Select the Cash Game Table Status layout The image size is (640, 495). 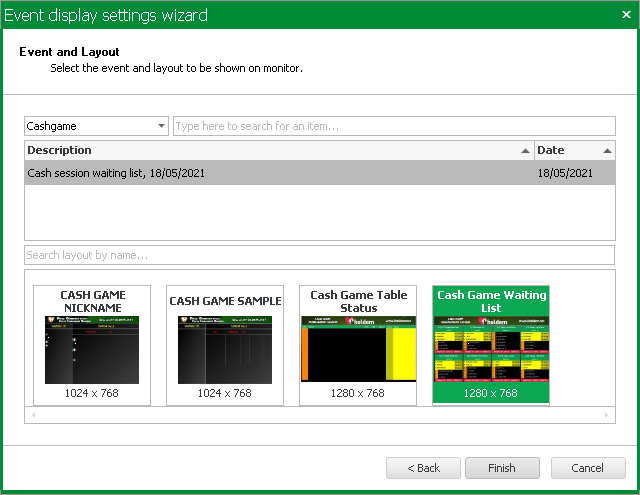pos(358,345)
